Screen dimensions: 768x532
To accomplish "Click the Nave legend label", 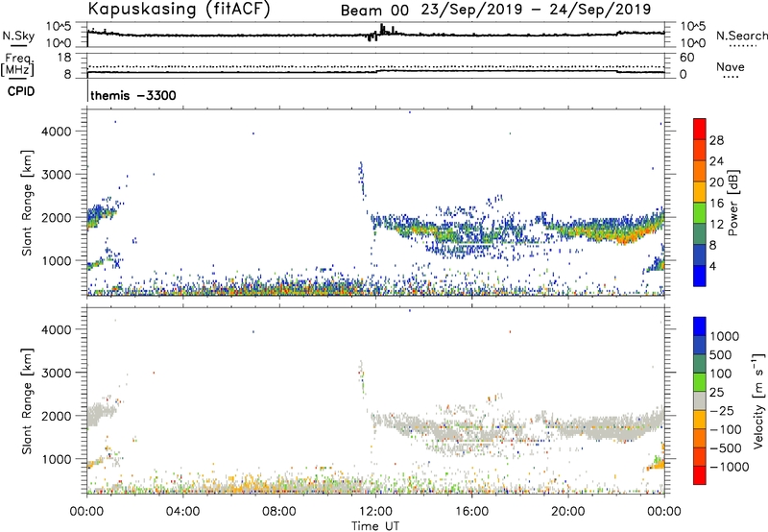I will point(731,67).
